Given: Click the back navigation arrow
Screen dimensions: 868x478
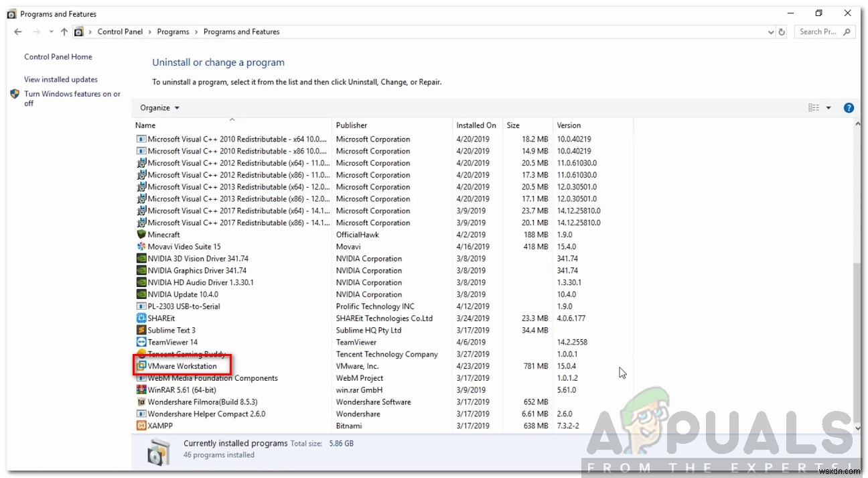Looking at the screenshot, I should click(x=17, y=31).
